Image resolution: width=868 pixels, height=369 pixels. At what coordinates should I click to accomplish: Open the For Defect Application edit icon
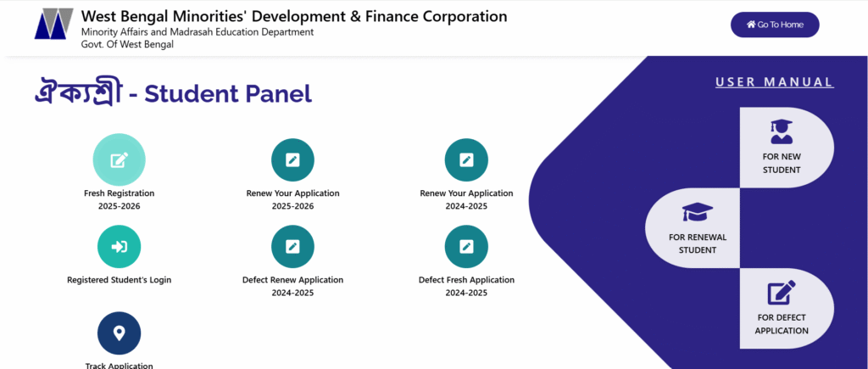click(x=782, y=292)
